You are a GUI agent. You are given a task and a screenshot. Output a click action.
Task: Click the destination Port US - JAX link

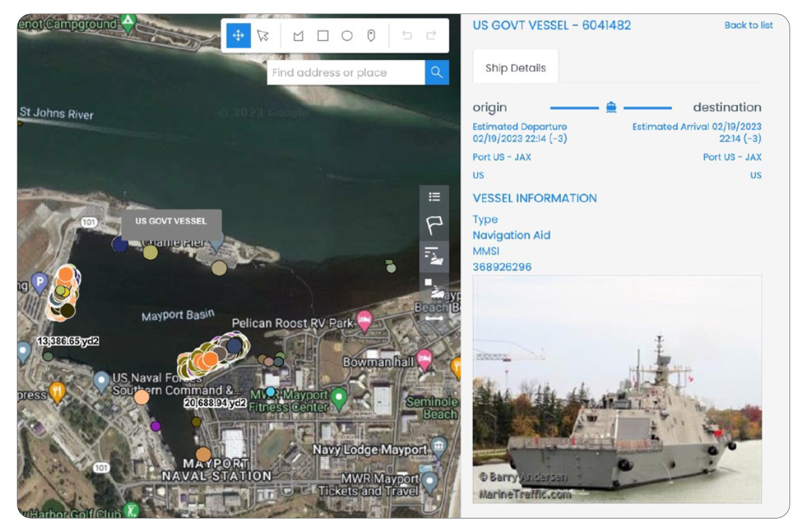pyautogui.click(x=732, y=157)
